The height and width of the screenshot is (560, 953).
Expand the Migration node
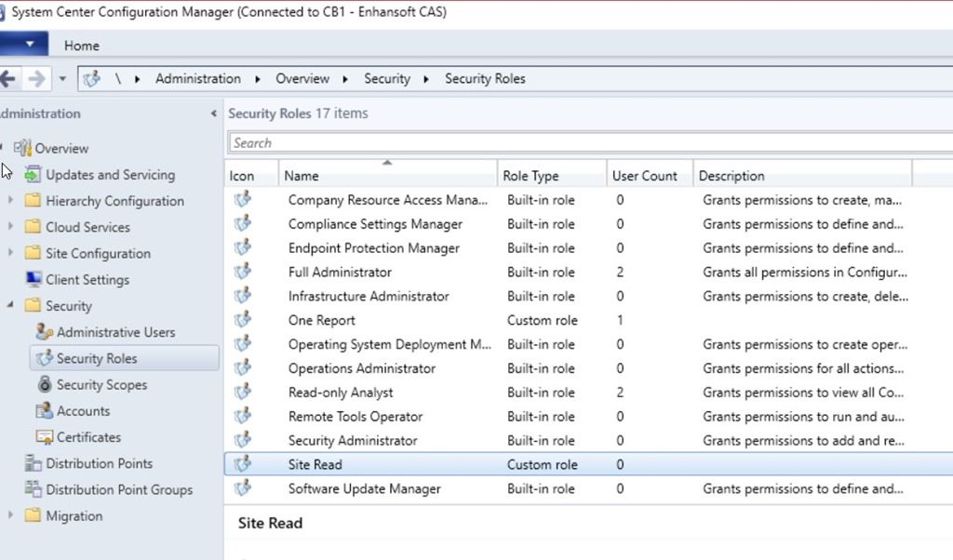[10, 514]
